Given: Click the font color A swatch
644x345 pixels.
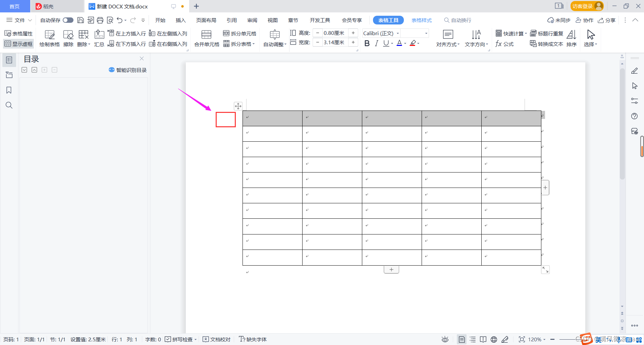Looking at the screenshot, I should tap(399, 43).
